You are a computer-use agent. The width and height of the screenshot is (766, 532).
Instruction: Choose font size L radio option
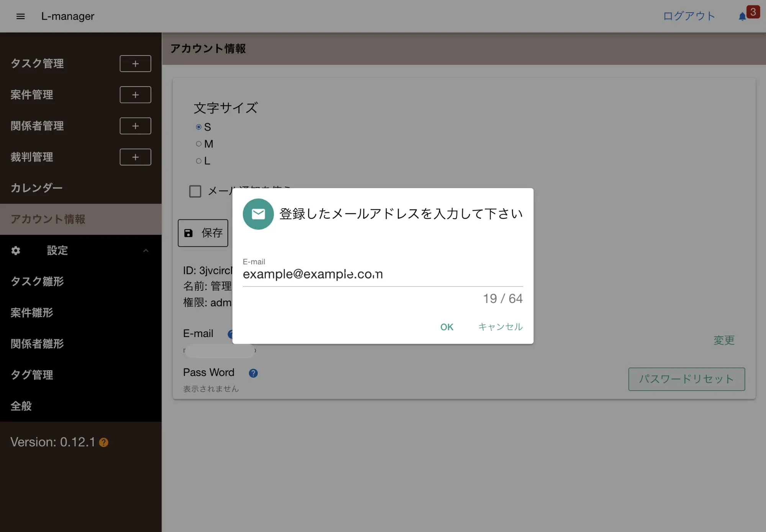point(198,161)
